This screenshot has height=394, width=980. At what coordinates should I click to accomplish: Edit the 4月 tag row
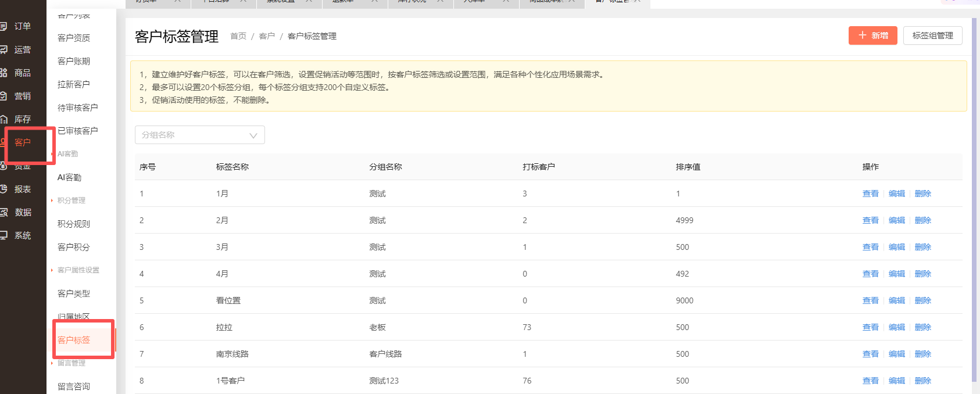tap(896, 274)
